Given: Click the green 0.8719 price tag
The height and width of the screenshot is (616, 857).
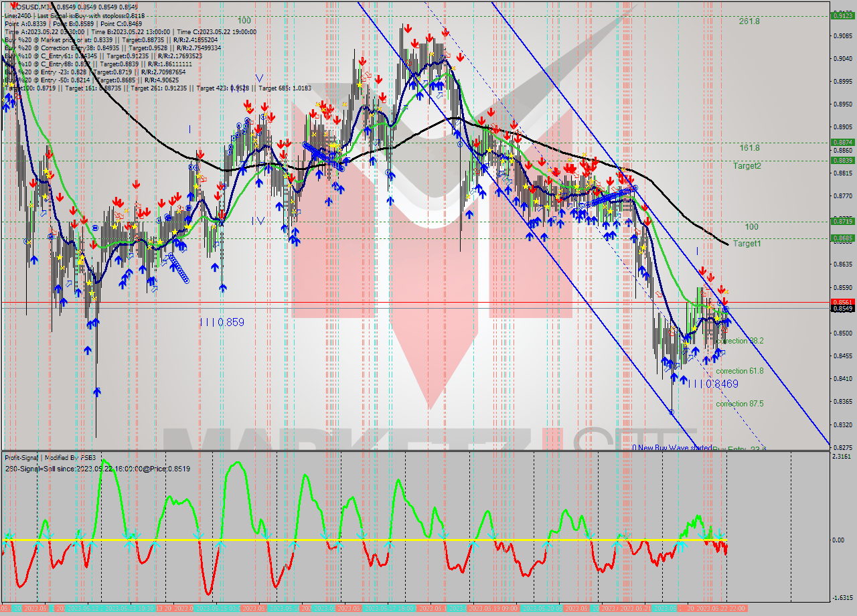Looking at the screenshot, I should [842, 221].
